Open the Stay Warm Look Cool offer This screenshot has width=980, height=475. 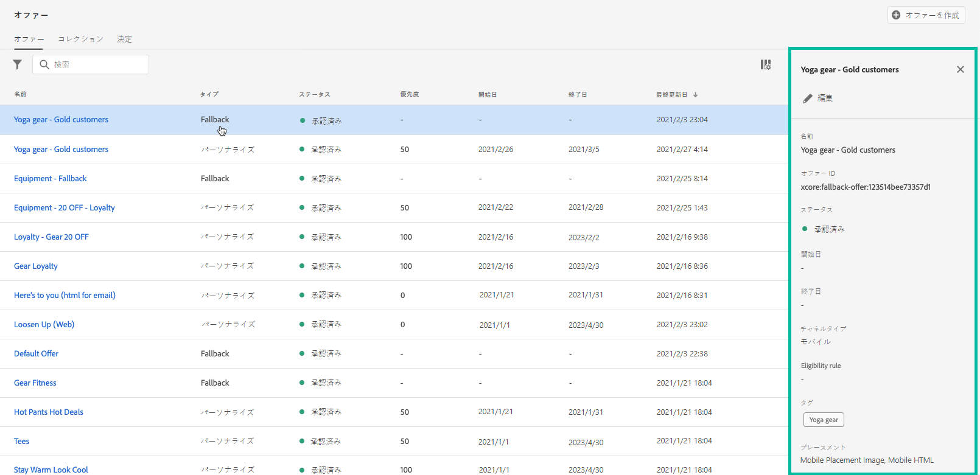51,470
